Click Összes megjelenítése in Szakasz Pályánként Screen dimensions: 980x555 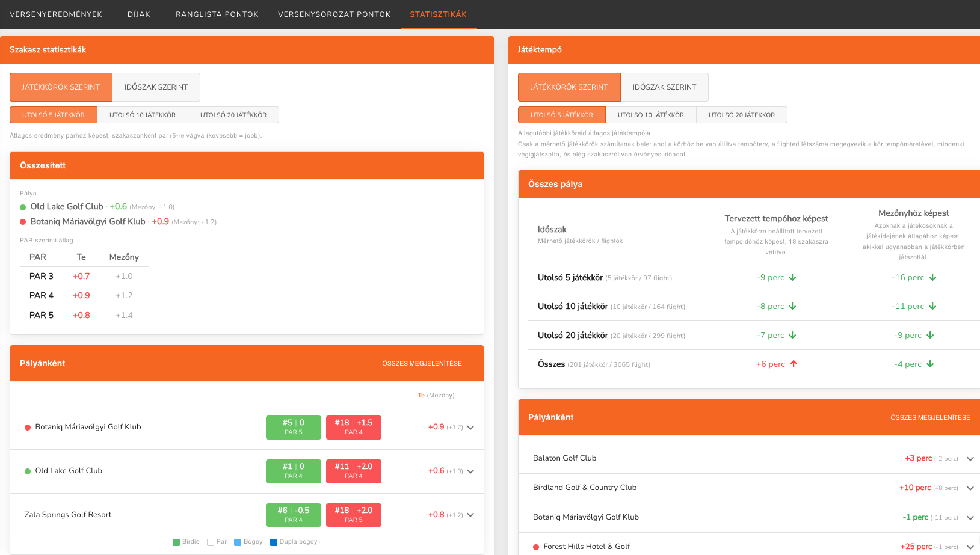pos(422,363)
